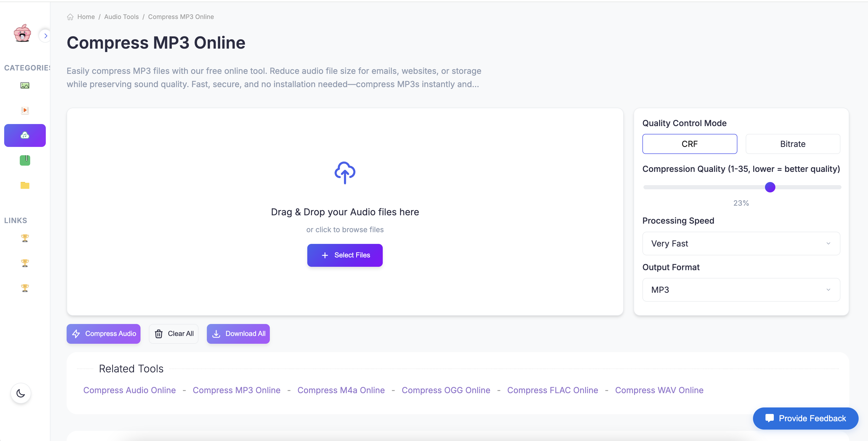Open the green archive tools category icon
This screenshot has height=441, width=868.
(25, 160)
